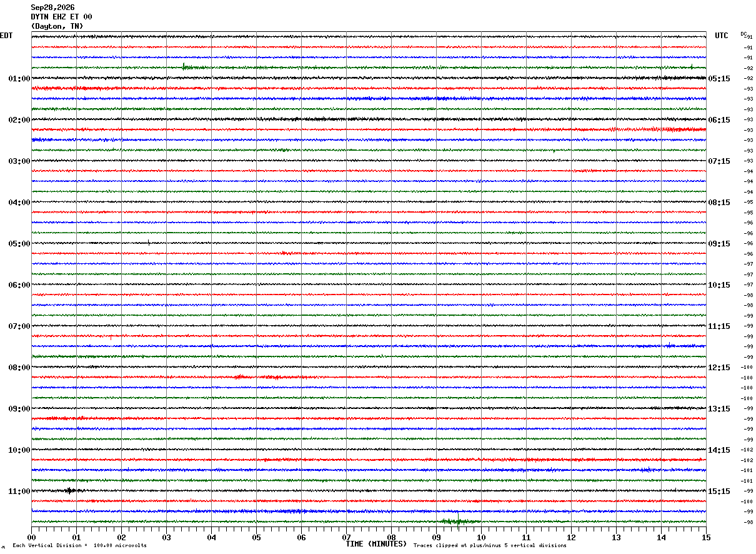This screenshot has height=554, width=756.
Task: Click the seismic burst on the 11:00 black trace
Action: (71, 491)
